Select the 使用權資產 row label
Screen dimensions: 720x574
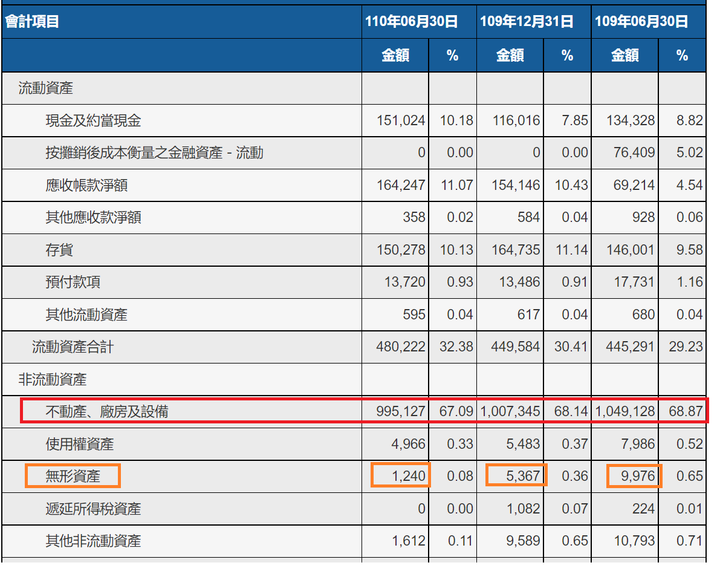click(79, 445)
